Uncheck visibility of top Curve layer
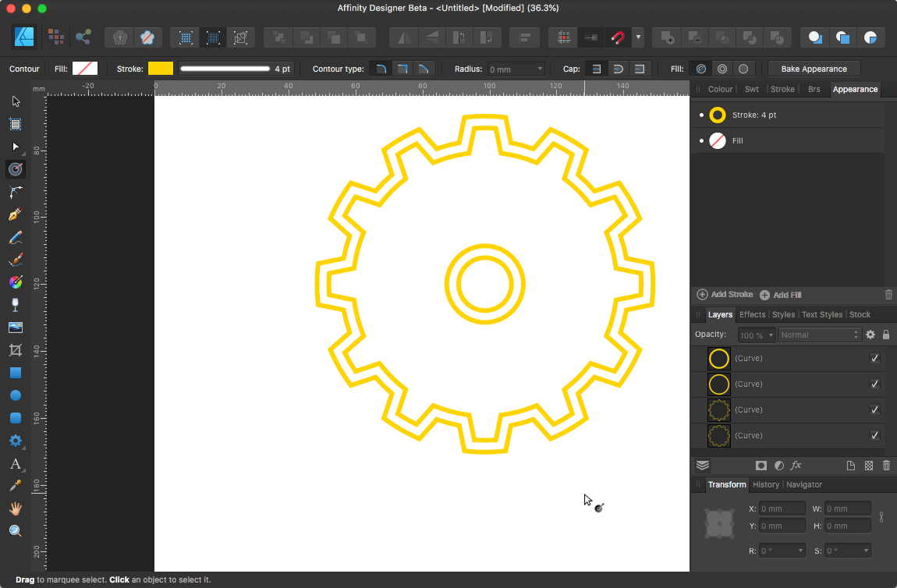This screenshot has height=588, width=897. pos(874,359)
